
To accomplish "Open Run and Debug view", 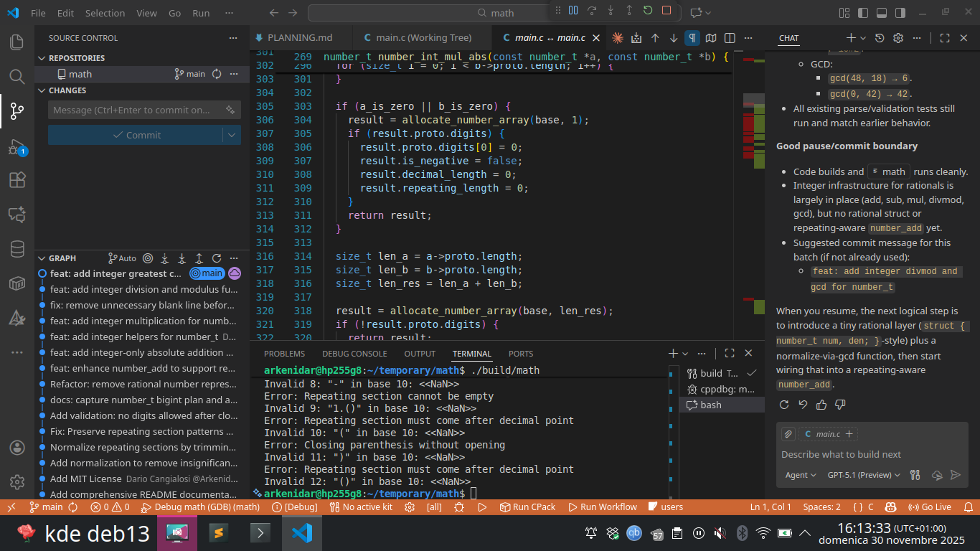I will (x=17, y=147).
